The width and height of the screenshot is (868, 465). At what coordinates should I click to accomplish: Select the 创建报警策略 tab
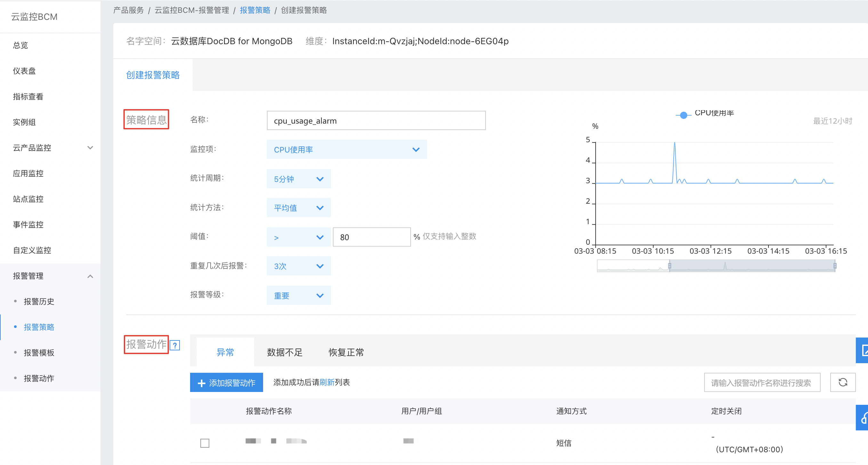pyautogui.click(x=153, y=75)
